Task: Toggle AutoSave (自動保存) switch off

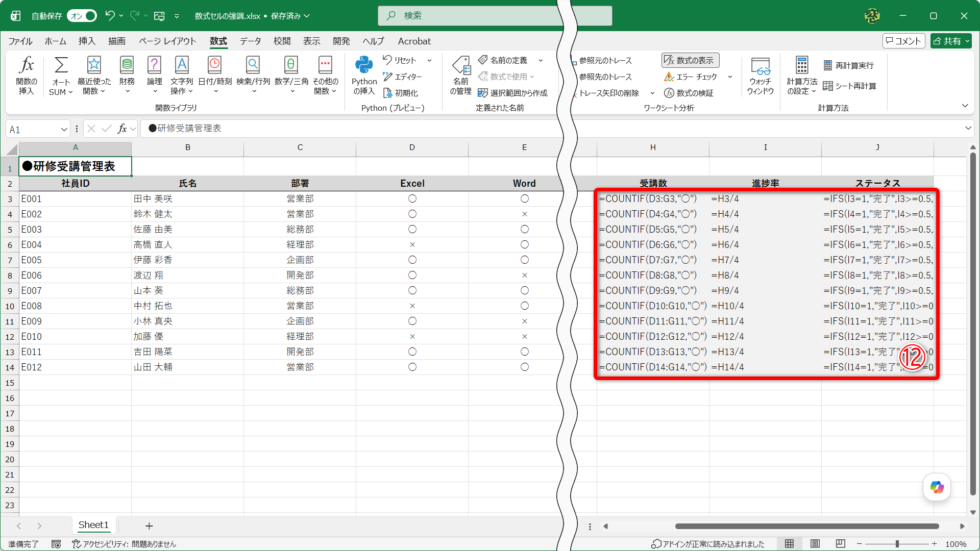Action: point(82,16)
